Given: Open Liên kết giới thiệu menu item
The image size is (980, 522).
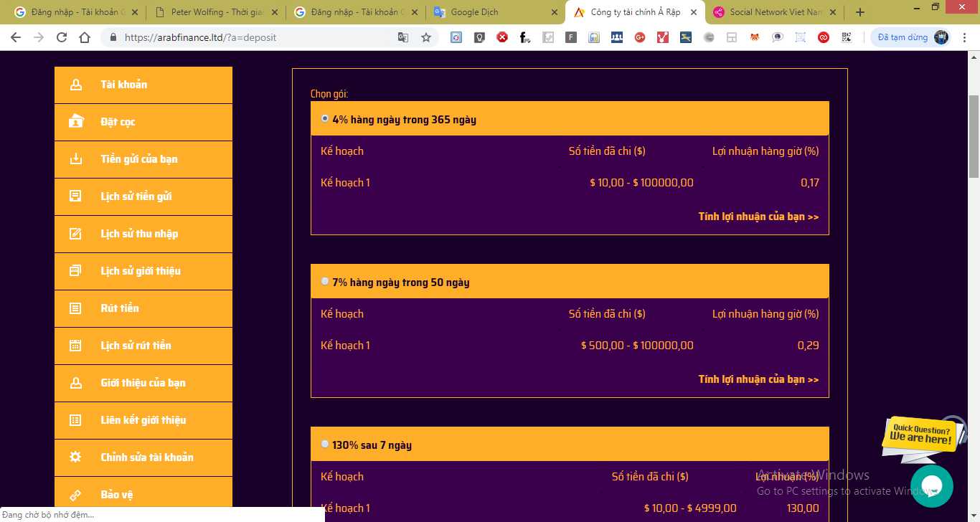Looking at the screenshot, I should (143, 420).
